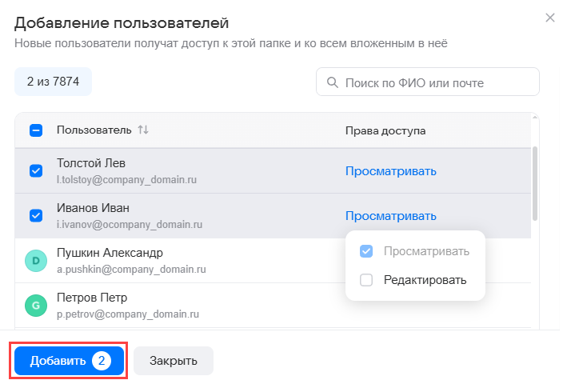Enable the Редактировать permission checkbox

coord(366,280)
